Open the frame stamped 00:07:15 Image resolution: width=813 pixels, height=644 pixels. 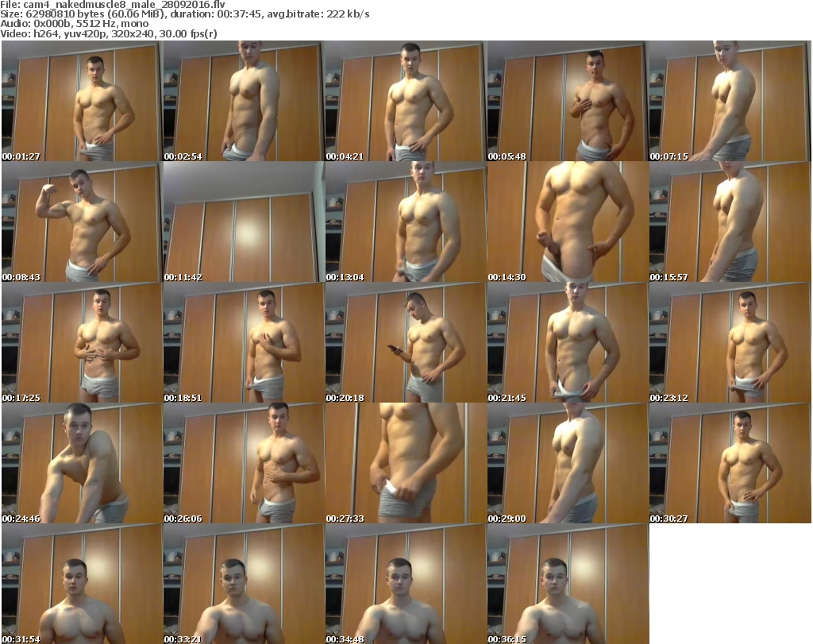coord(730,101)
